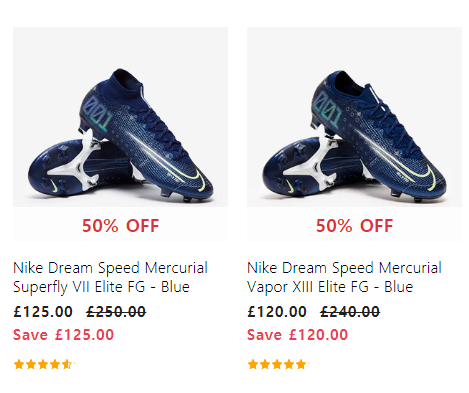Image resolution: width=469 pixels, height=393 pixels.
Task: Click the first star of Vapor XIII rating
Action: pyautogui.click(x=253, y=364)
